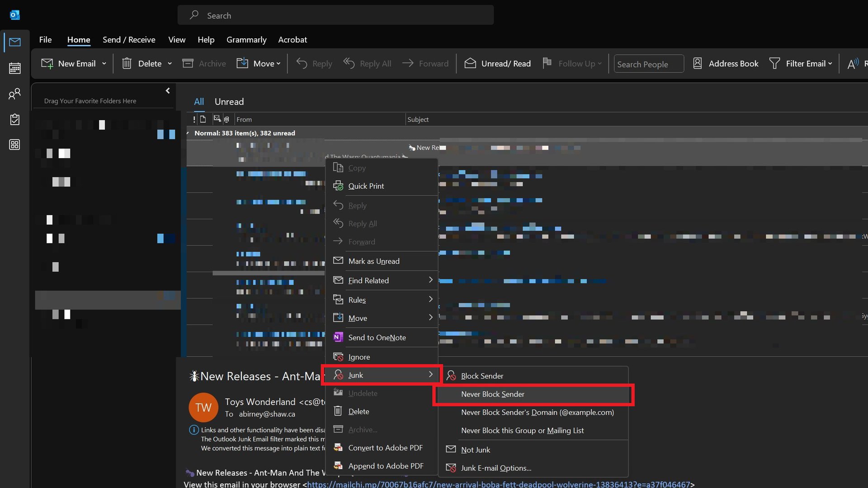Switch to the Home ribbon tab
Image resolution: width=868 pixels, height=488 pixels.
point(79,40)
